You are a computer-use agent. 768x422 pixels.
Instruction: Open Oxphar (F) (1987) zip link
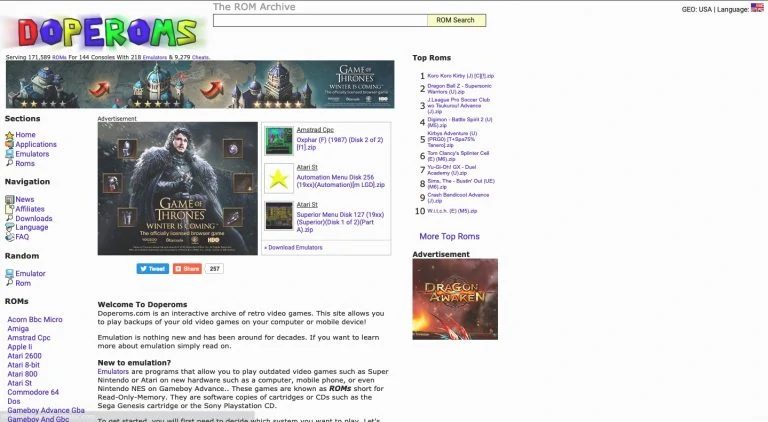coord(339,143)
